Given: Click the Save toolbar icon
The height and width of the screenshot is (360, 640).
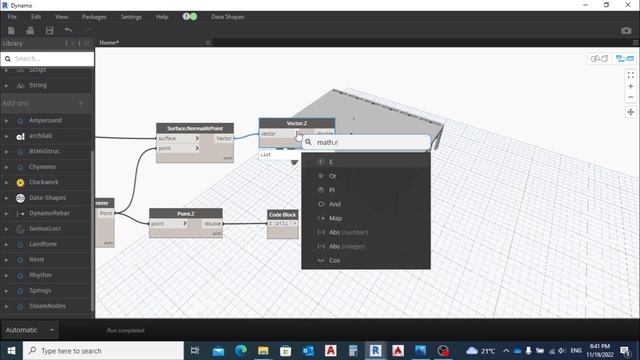Looking at the screenshot, I should coord(49,31).
